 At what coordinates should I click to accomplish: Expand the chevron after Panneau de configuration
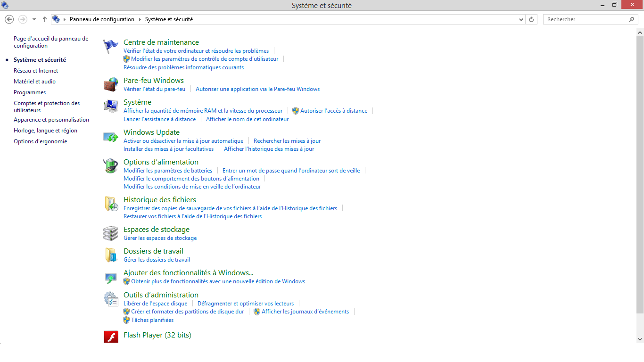(140, 19)
